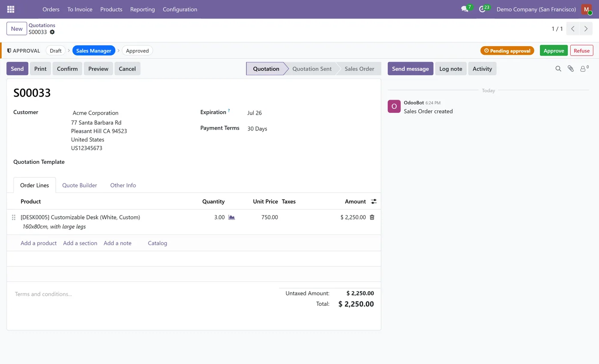Select the Quotation Sent status stage
The width and height of the screenshot is (599, 364).
tap(312, 68)
